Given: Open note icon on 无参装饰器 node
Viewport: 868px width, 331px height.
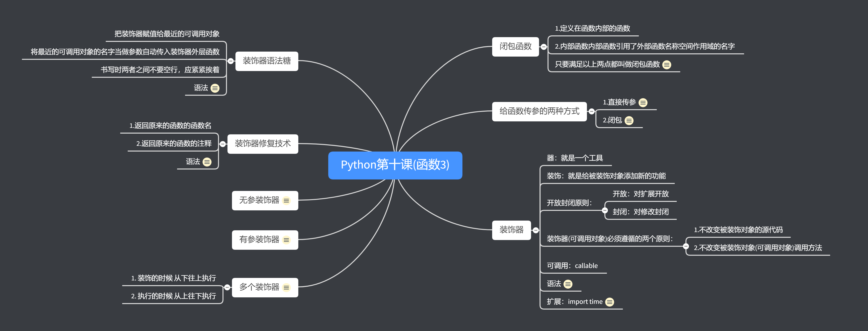Looking at the screenshot, I should point(286,201).
